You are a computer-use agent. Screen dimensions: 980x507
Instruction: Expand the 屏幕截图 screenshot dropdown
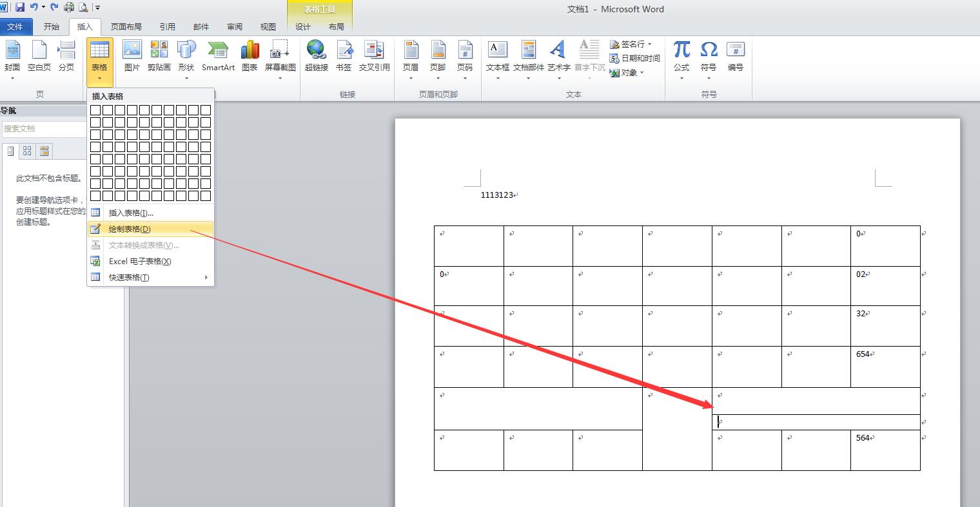[280, 61]
